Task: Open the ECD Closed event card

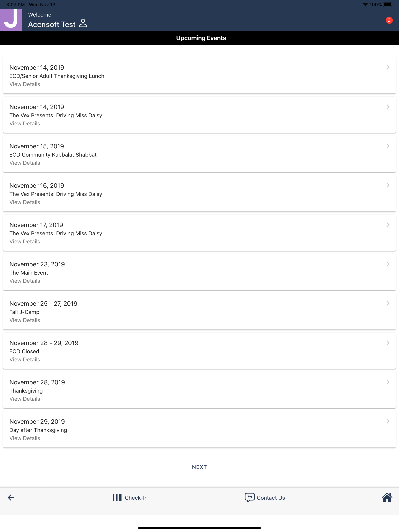Action: (x=199, y=351)
